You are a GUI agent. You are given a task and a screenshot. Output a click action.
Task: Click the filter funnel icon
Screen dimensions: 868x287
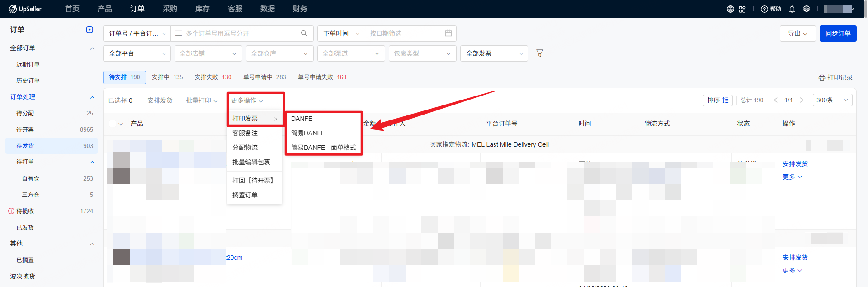pyautogui.click(x=539, y=53)
